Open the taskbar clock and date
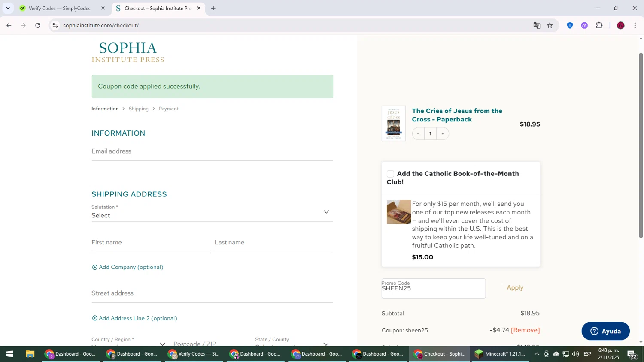 pyautogui.click(x=608, y=354)
